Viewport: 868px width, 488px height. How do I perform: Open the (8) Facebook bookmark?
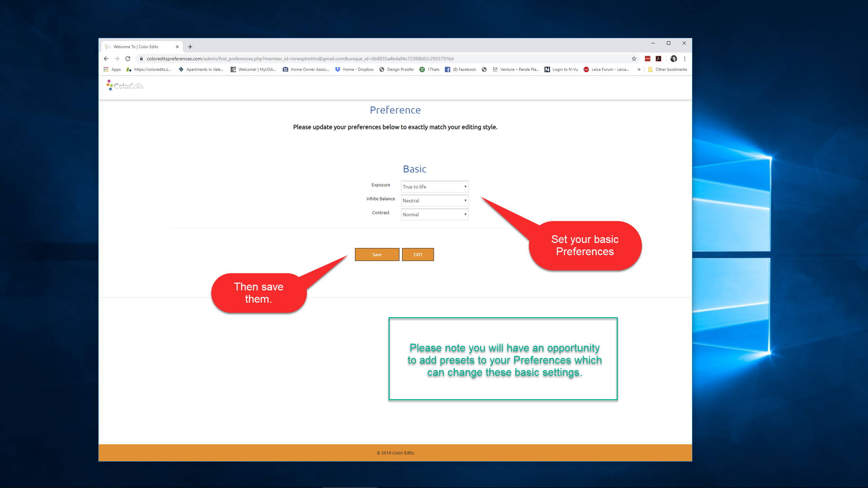(460, 69)
